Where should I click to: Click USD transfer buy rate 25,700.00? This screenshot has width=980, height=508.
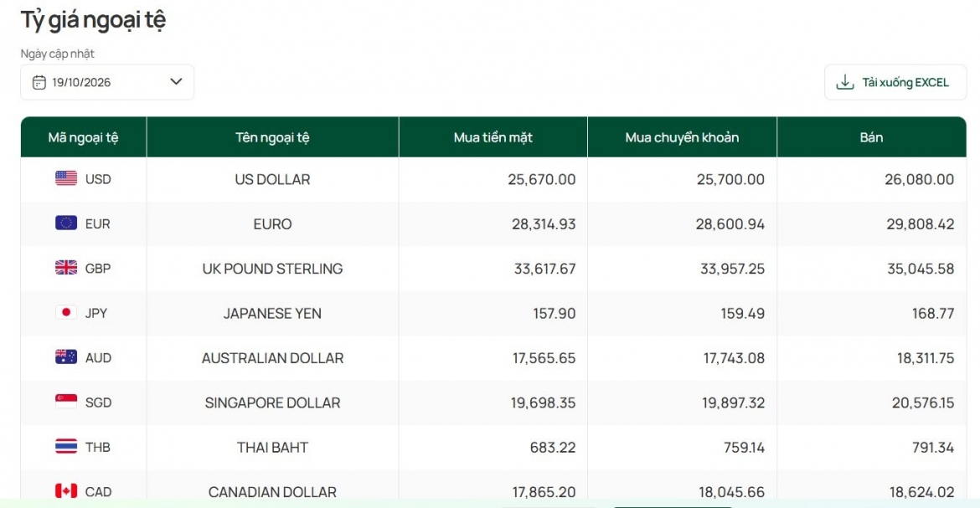[730, 179]
